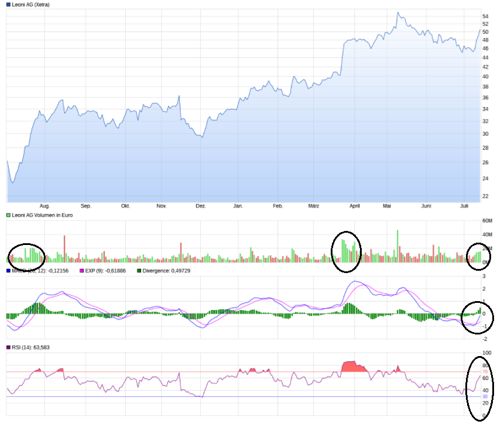This screenshot has width=504, height=428.
Task: Click the tall red volume bar in August
Action: 64,249
